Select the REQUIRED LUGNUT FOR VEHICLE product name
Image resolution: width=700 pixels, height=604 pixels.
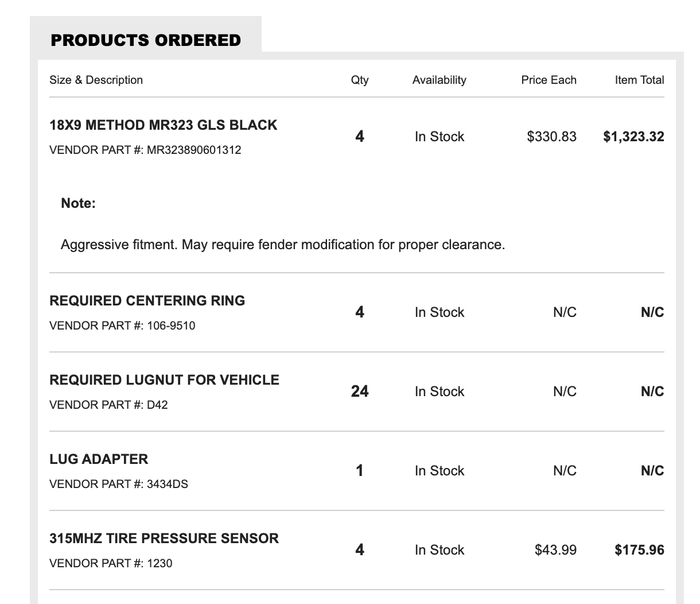[x=165, y=380]
